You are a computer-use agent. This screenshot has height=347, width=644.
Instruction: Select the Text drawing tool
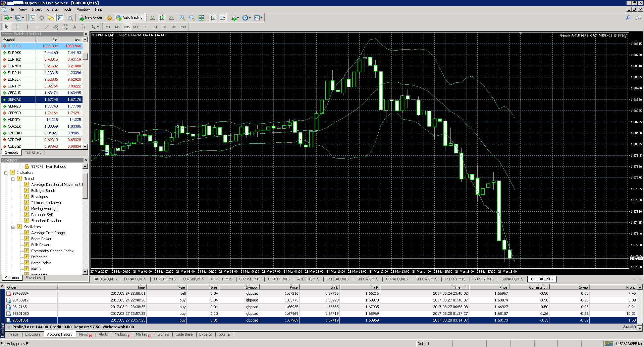pyautogui.click(x=74, y=27)
